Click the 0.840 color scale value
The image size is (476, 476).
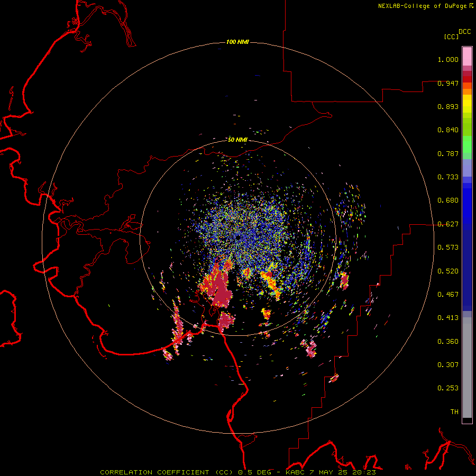[x=448, y=130]
